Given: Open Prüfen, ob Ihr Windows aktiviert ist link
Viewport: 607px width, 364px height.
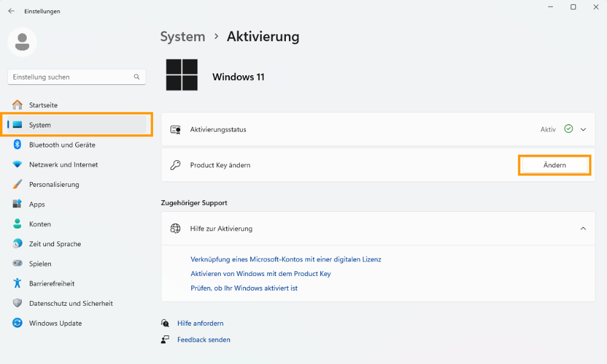Looking at the screenshot, I should (x=244, y=288).
